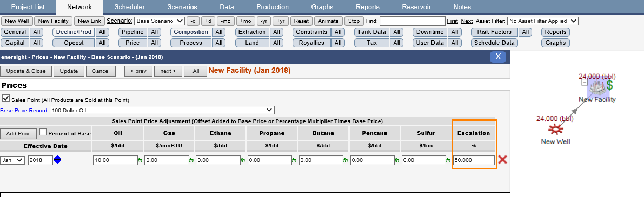Click the Next find link

click(467, 21)
